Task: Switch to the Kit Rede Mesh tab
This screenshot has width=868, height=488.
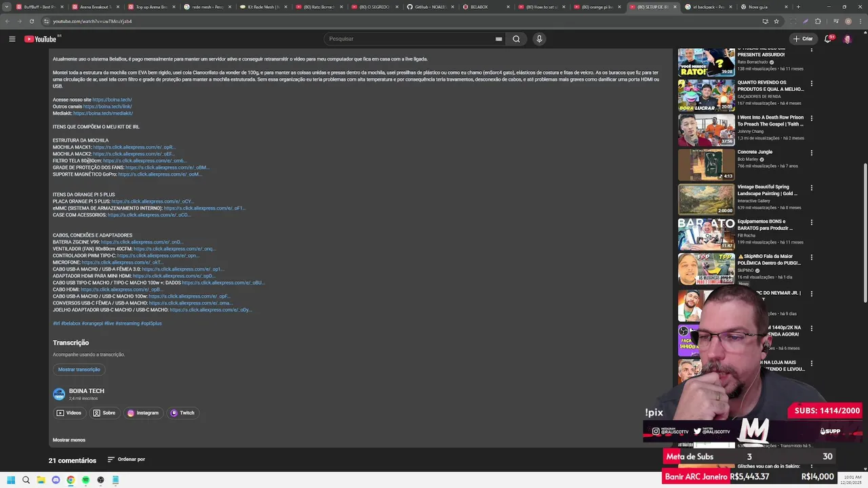Action: [264, 7]
